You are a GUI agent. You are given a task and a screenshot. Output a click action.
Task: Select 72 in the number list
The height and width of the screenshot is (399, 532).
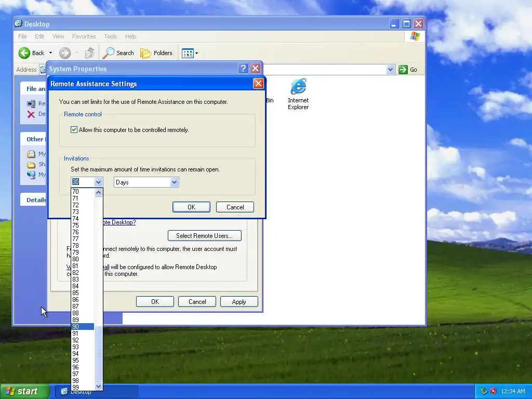tap(83, 205)
